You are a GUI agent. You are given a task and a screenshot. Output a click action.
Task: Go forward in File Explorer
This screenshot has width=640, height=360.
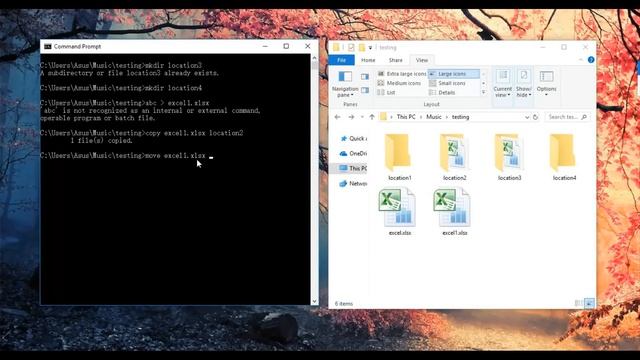click(x=351, y=117)
